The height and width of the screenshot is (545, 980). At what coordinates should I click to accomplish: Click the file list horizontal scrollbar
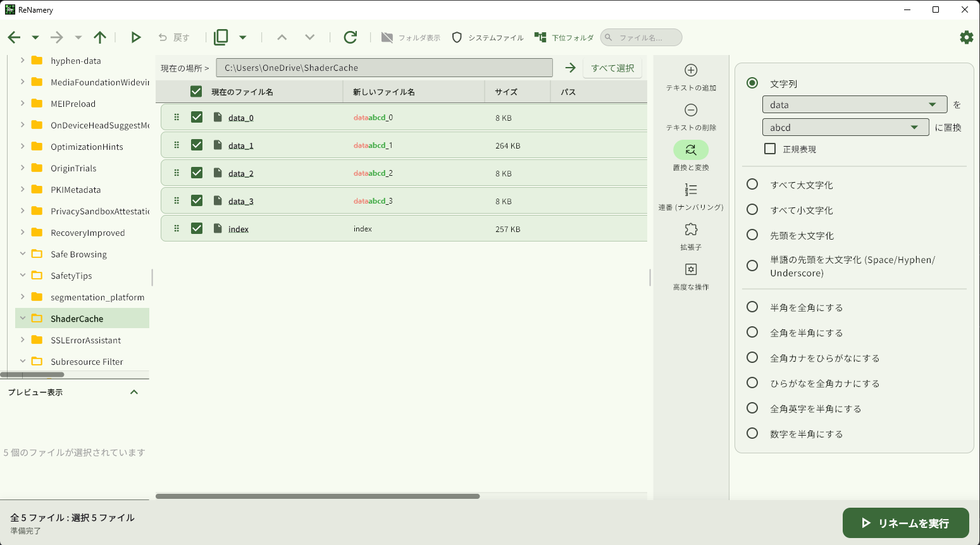click(318, 496)
